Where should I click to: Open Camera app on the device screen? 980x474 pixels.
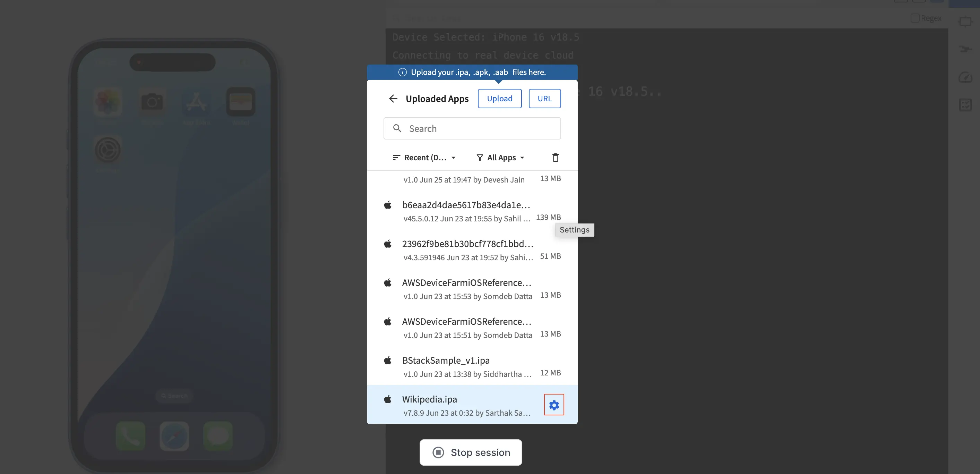pyautogui.click(x=152, y=102)
